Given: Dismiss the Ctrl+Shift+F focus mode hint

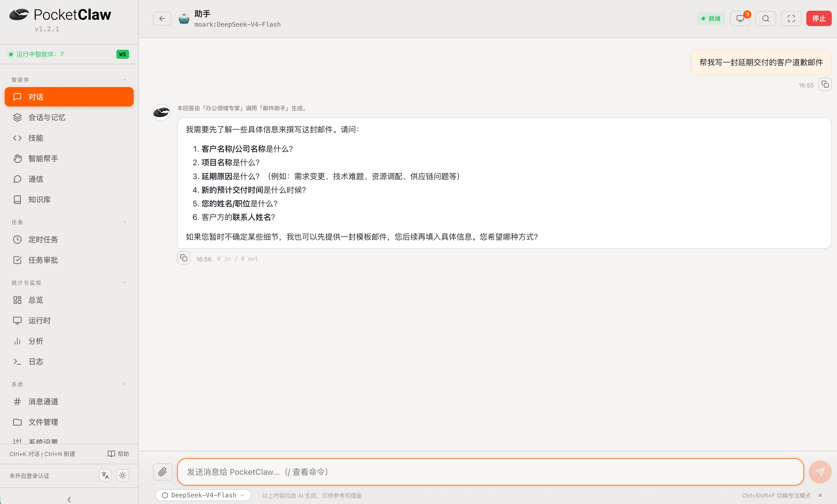Looking at the screenshot, I should coord(820,495).
